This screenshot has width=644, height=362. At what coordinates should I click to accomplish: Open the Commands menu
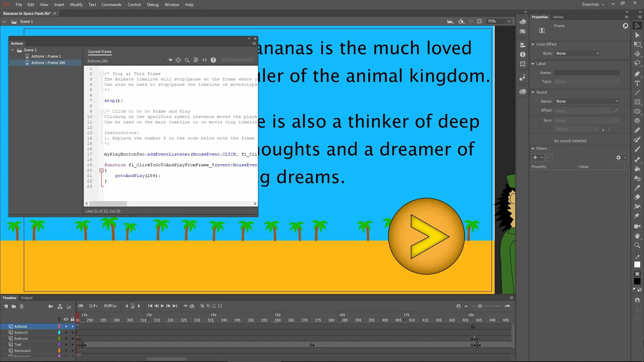click(111, 5)
